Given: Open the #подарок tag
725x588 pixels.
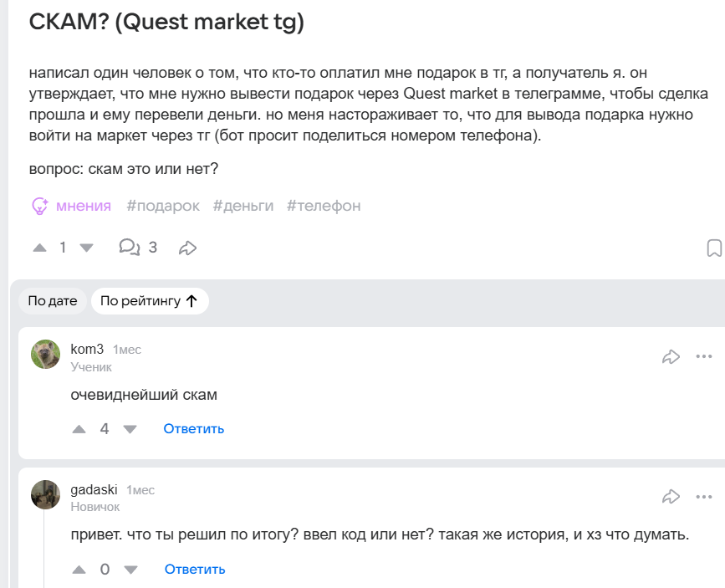Looking at the screenshot, I should 163,206.
